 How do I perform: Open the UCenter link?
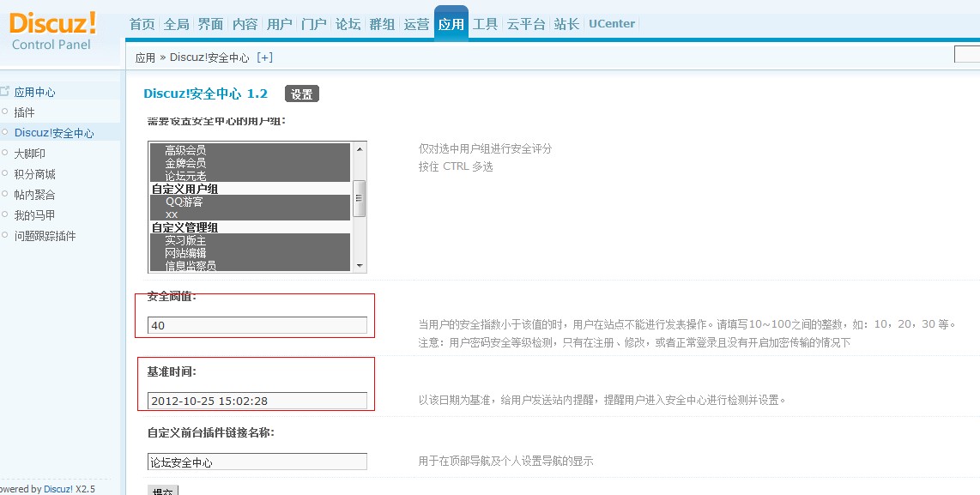612,24
